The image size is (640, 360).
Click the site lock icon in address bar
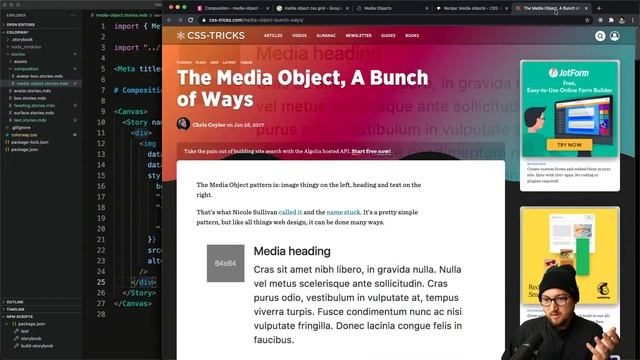204,20
